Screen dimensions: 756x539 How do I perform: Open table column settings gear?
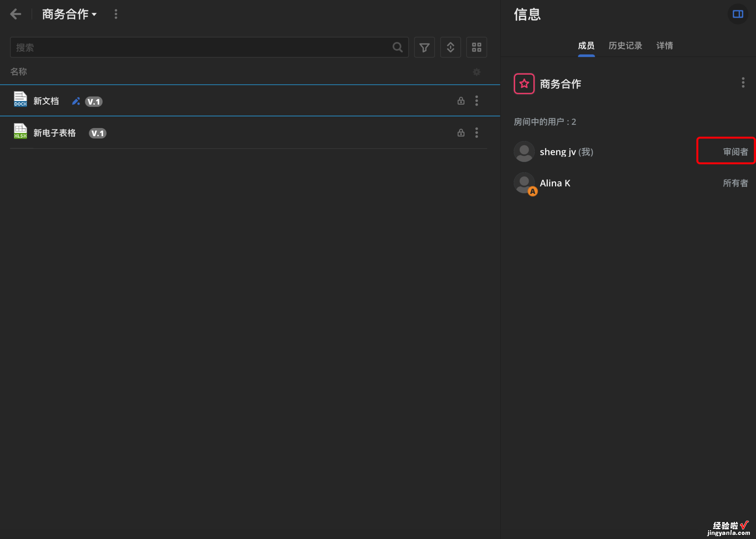[477, 72]
